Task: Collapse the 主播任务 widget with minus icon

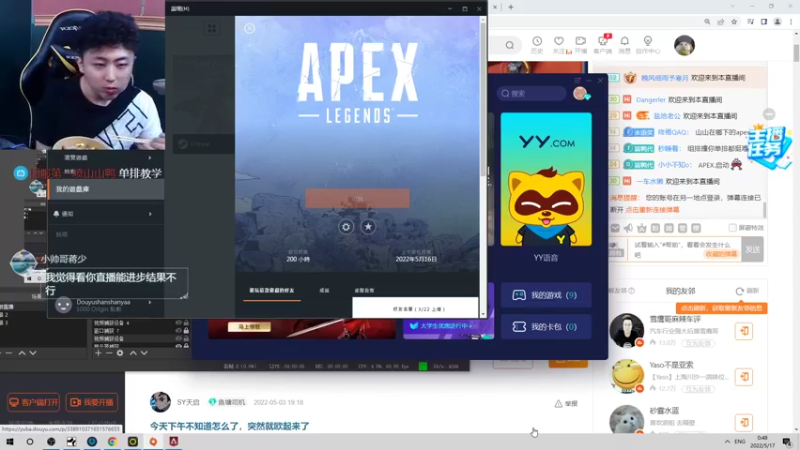Action: click(x=769, y=114)
